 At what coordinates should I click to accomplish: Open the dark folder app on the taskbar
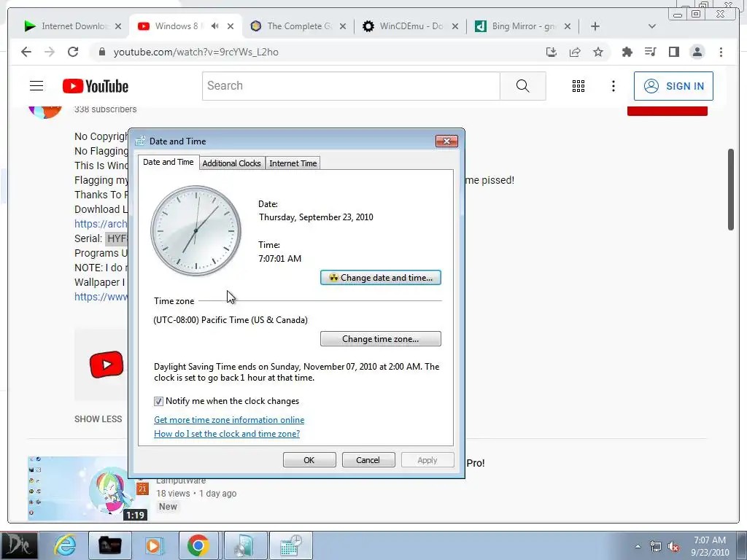[109, 545]
